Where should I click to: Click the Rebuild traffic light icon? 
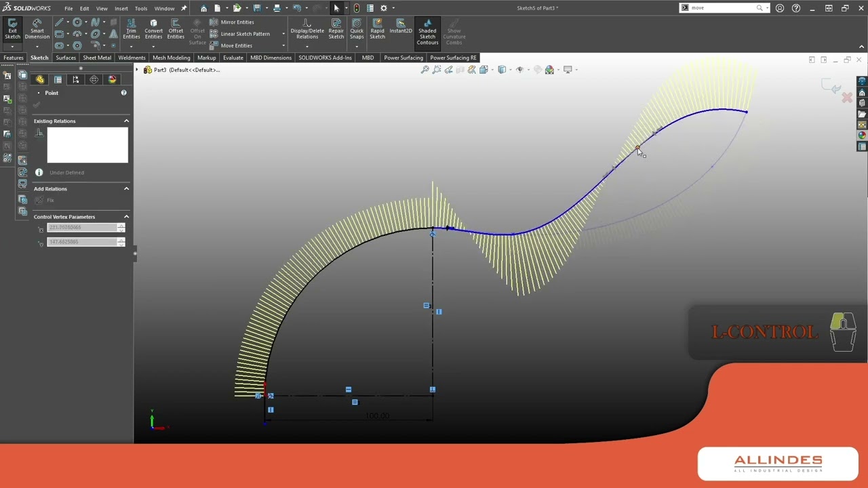coord(357,8)
